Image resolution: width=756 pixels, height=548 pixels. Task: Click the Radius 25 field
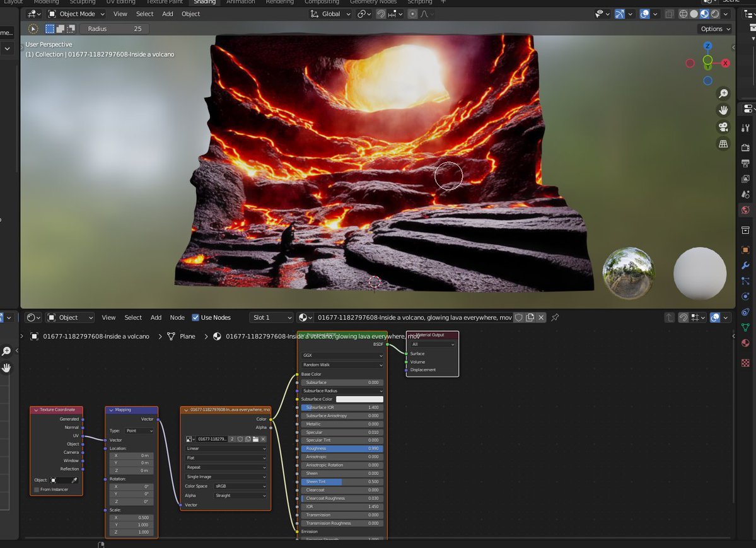click(115, 29)
